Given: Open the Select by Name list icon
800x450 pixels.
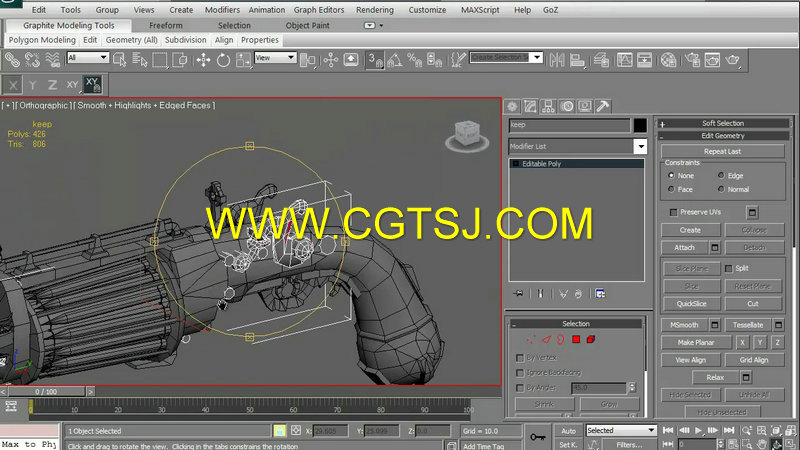Looking at the screenshot, I should click(x=139, y=60).
